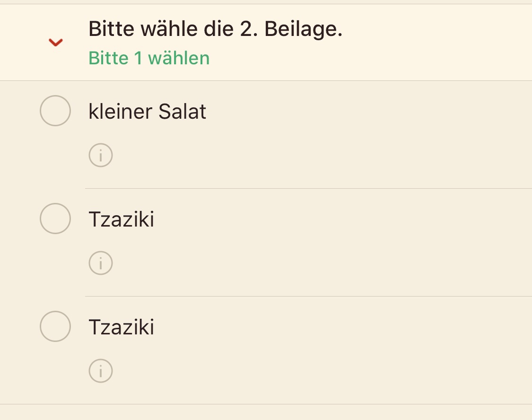Select the kleiner Salat radio button
The image size is (532, 420).
[x=55, y=111]
